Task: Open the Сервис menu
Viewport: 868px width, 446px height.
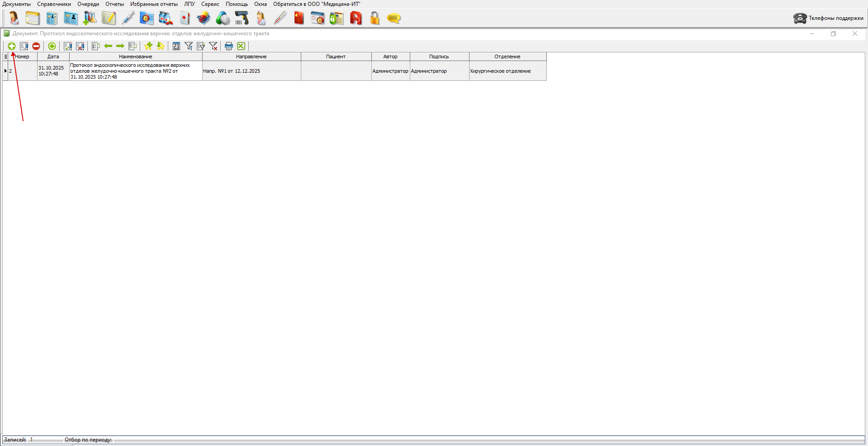Action: [x=210, y=4]
